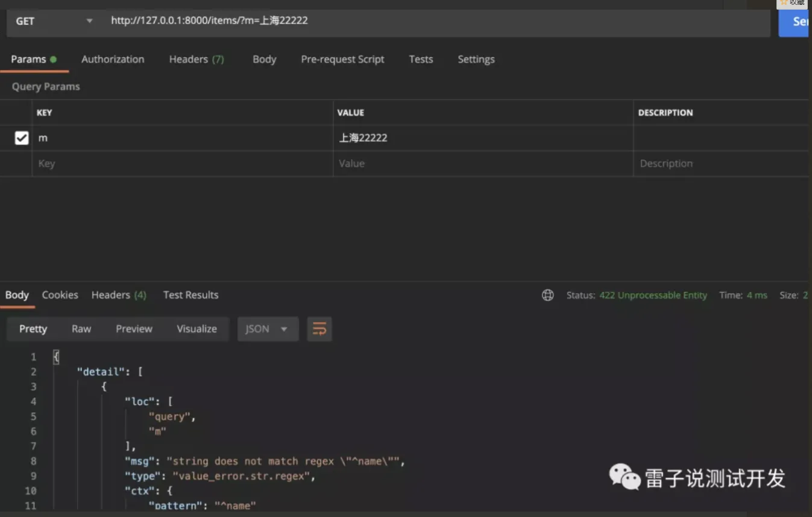This screenshot has height=517, width=812.
Task: Click the Time: 4 ms readout
Action: (x=743, y=295)
